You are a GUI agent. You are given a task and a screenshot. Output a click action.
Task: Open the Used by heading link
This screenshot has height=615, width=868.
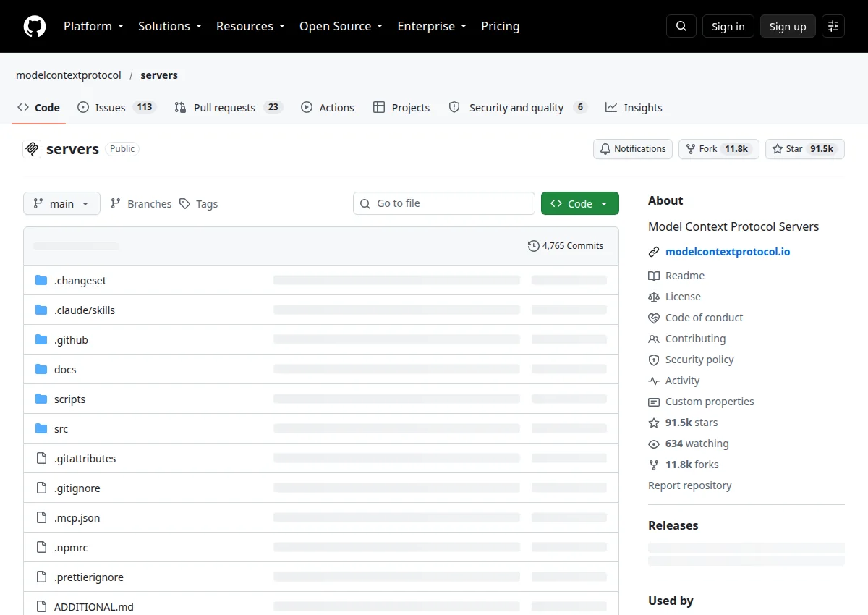click(671, 601)
